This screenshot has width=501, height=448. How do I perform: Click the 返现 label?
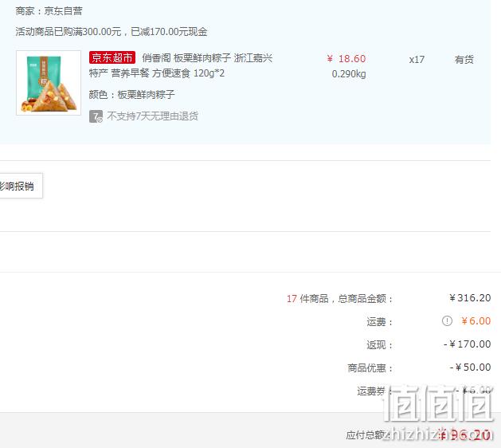(379, 345)
